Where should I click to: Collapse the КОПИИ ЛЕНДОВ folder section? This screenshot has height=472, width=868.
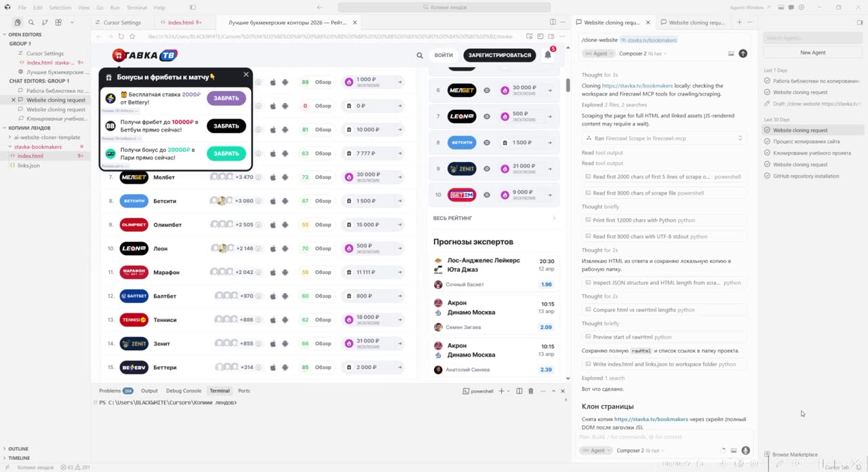[x=29, y=127]
